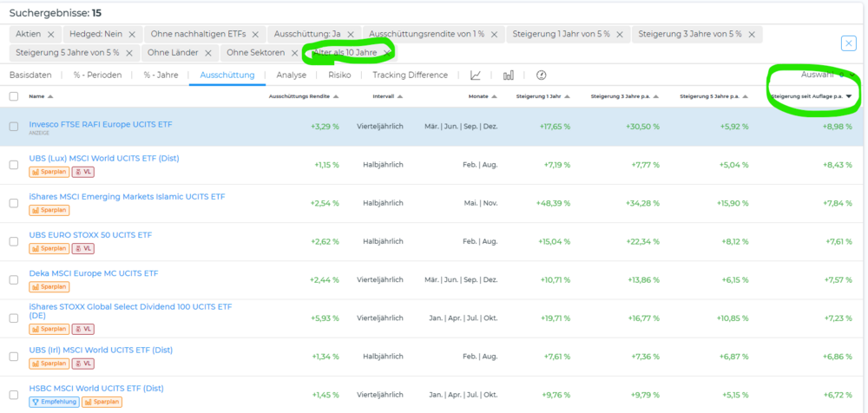868x413 pixels.
Task: Remove 'Hedged: Nein' filter chip
Action: click(x=131, y=34)
